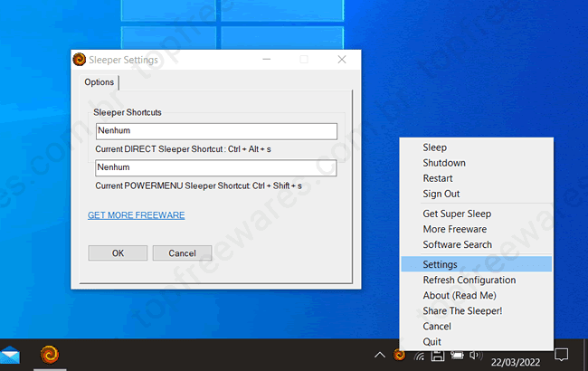Select the Options tab
This screenshot has height=371, width=588.
click(99, 82)
